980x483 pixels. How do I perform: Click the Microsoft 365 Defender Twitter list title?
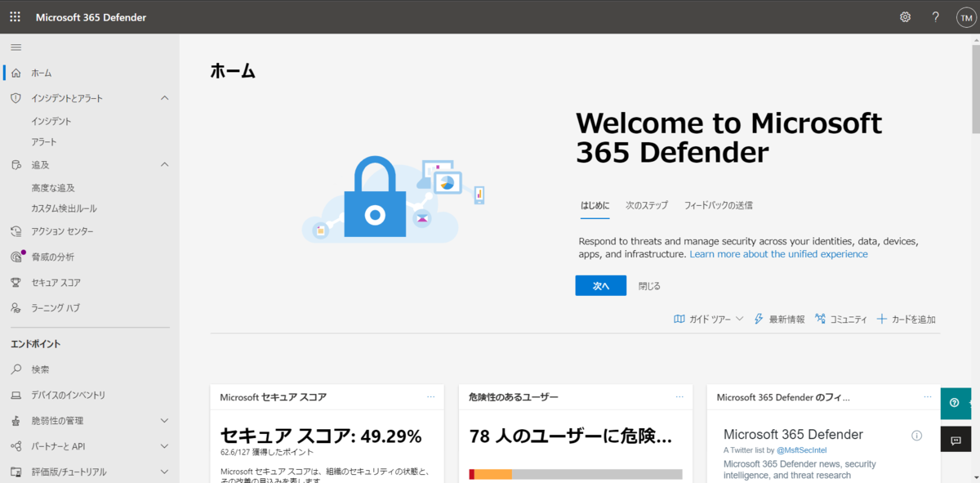(x=793, y=435)
